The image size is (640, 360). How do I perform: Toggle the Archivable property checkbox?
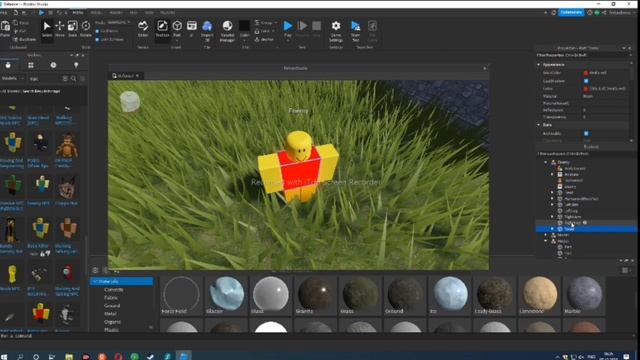pos(586,133)
